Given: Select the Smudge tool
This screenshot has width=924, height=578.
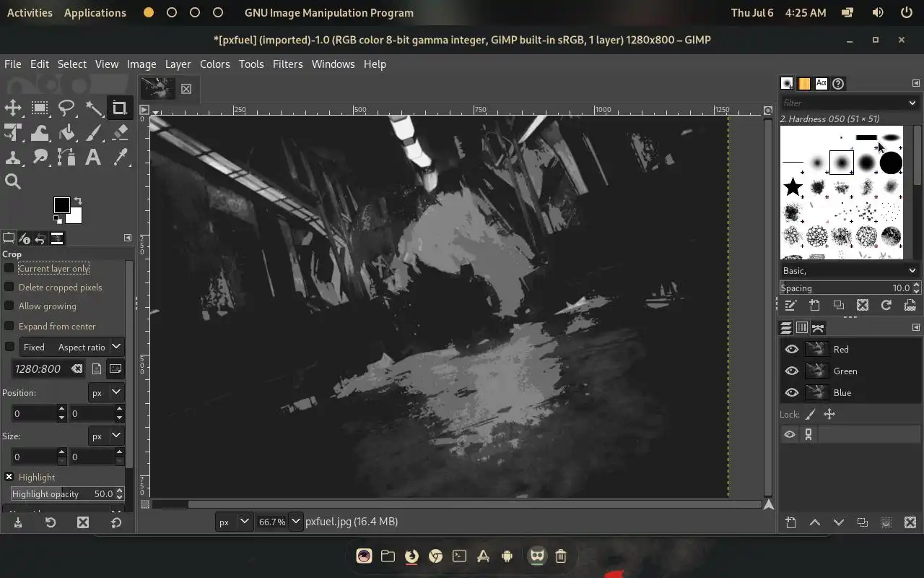Looking at the screenshot, I should pos(40,157).
